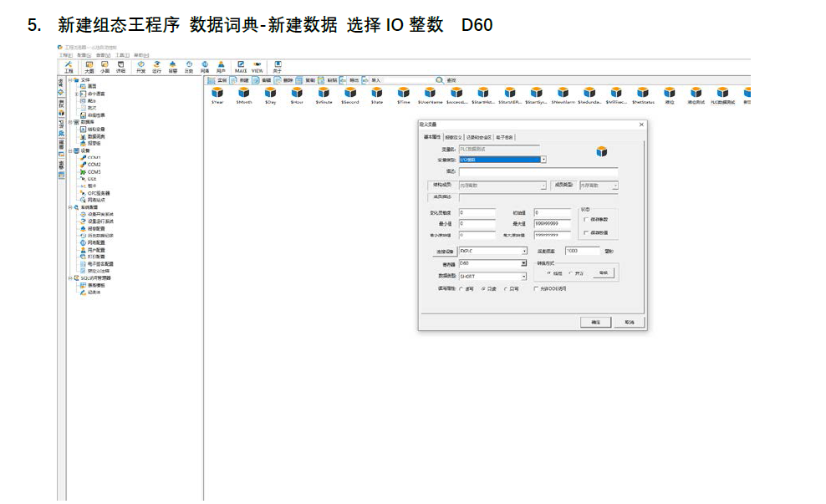
Task: Open the data type dropdown showing SHORT
Action: pyautogui.click(x=523, y=276)
